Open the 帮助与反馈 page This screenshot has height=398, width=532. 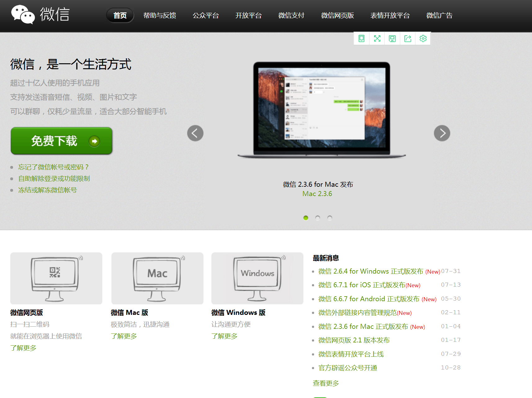pos(160,16)
